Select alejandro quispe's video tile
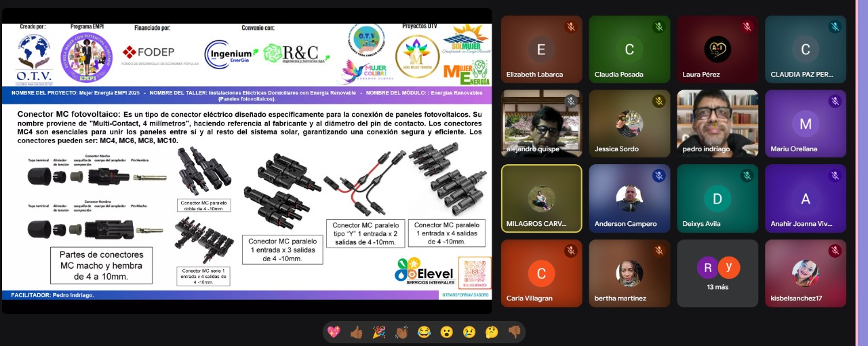The height and width of the screenshot is (346, 868). tap(541, 122)
